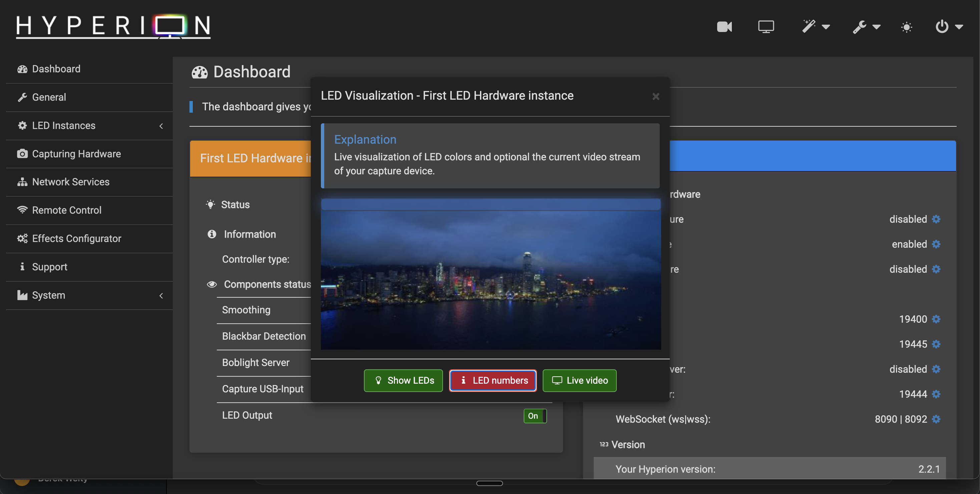Open Support in the sidebar
Screen dimensions: 980x494
(89, 267)
